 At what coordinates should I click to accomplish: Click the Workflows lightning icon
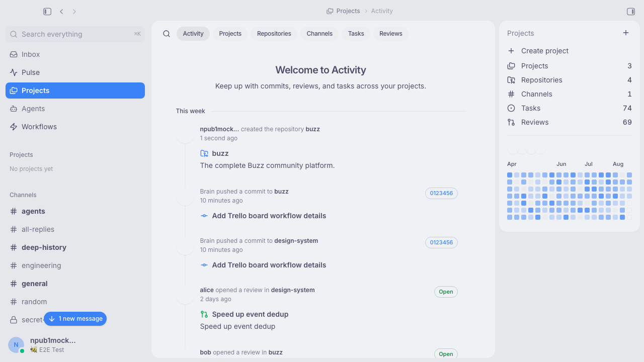tap(14, 127)
